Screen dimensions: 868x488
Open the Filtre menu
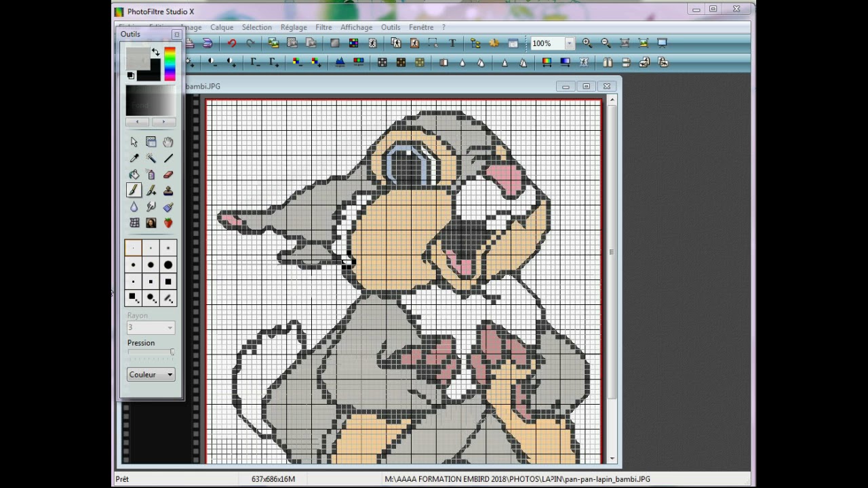click(323, 27)
